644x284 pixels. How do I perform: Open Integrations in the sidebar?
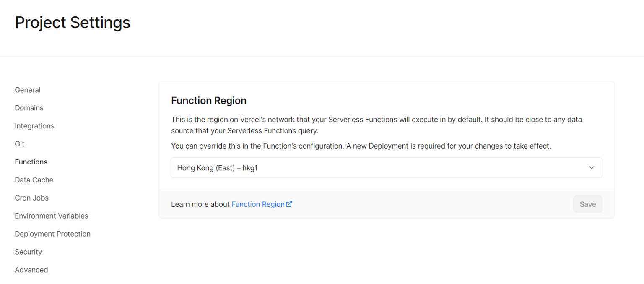click(34, 126)
